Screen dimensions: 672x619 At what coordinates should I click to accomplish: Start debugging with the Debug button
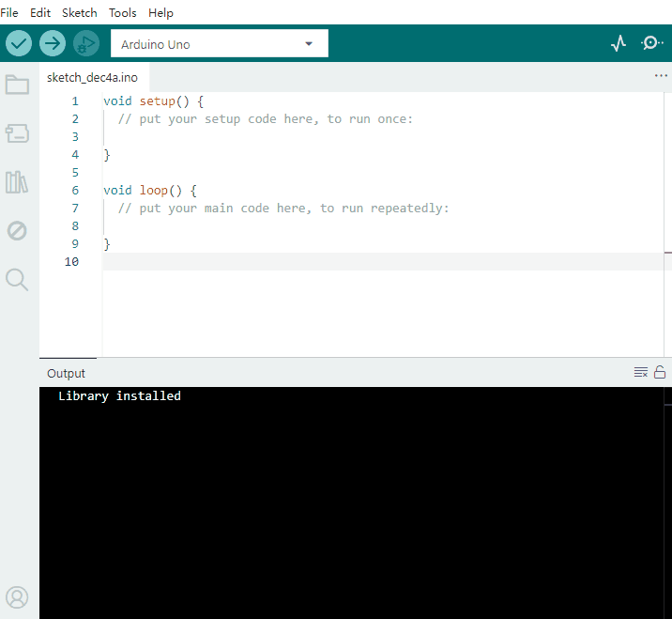(86, 43)
